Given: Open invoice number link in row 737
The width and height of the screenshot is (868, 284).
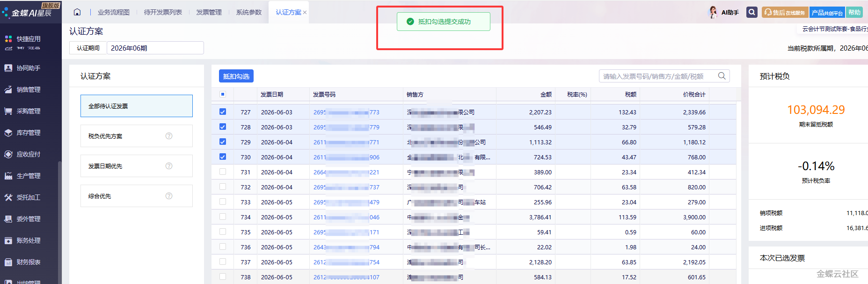Looking at the screenshot, I should [346, 262].
